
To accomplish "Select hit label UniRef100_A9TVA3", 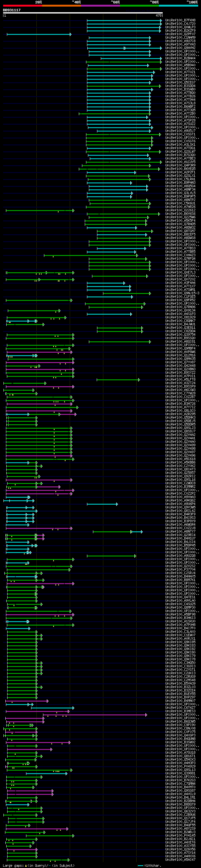I will point(180,45).
